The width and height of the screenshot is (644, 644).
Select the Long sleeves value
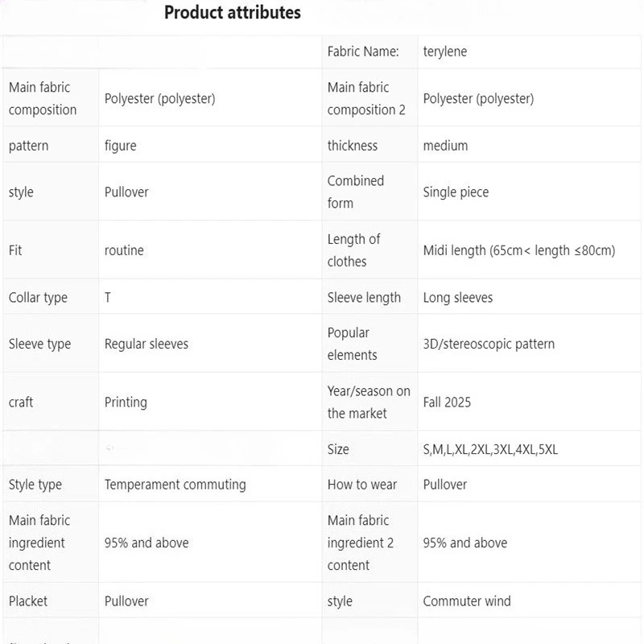[x=458, y=297]
